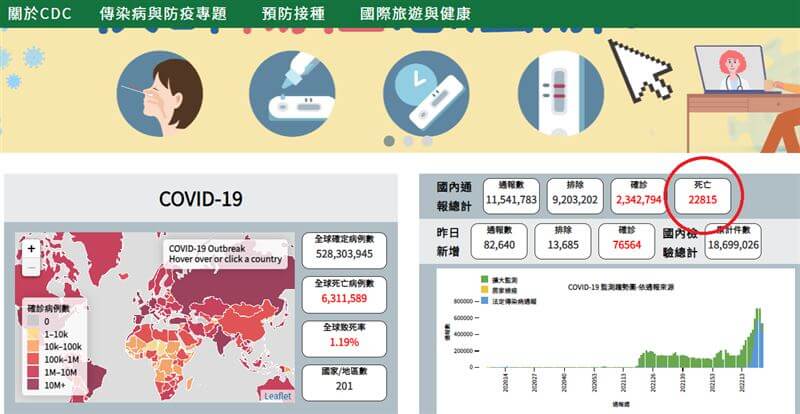
Task: Click the 全球致死率 1.19% box
Action: tap(344, 338)
